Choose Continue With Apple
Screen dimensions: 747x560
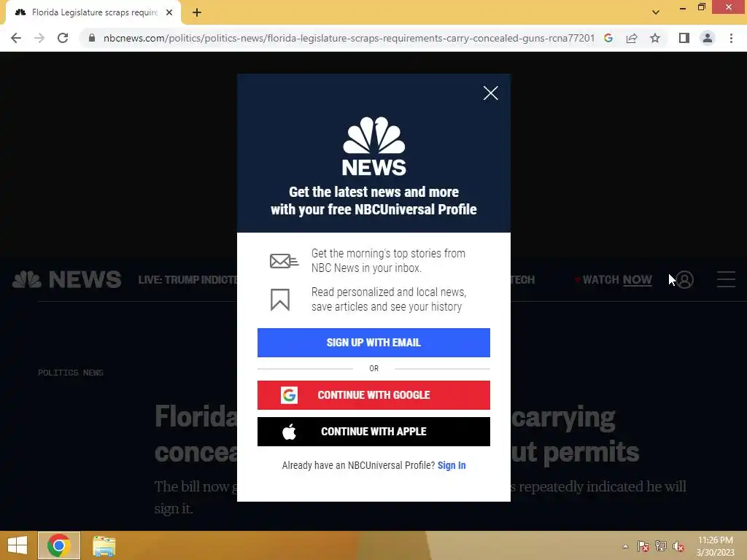[x=373, y=432]
